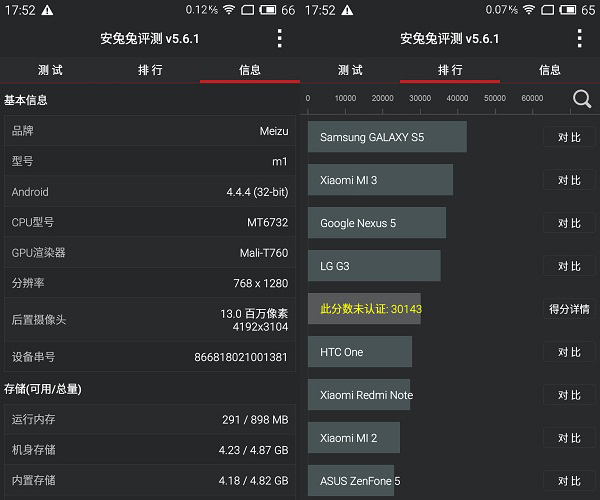
Task: Open the three-dot menu on the ranking screen
Action: pos(579,39)
